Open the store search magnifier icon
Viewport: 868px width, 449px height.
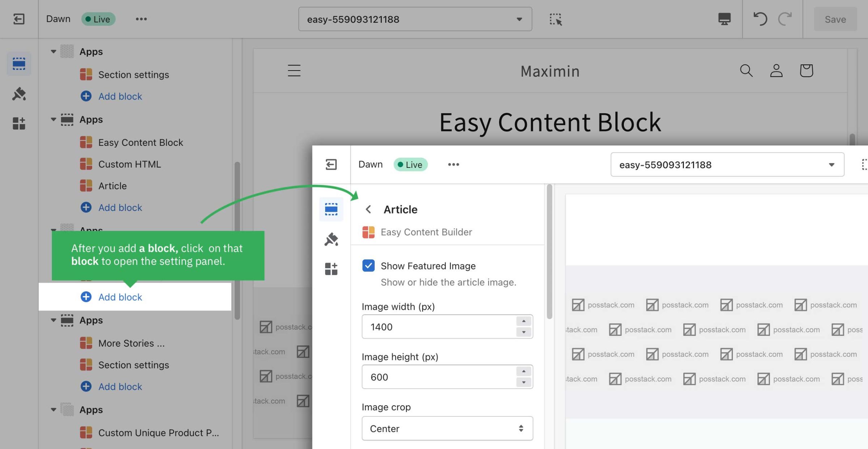click(746, 71)
